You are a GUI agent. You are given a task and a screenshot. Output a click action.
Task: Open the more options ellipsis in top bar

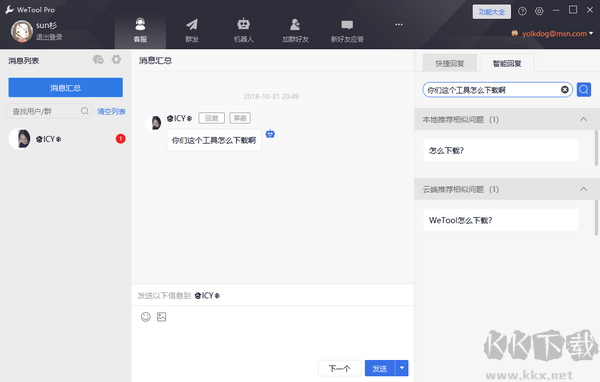399,24
